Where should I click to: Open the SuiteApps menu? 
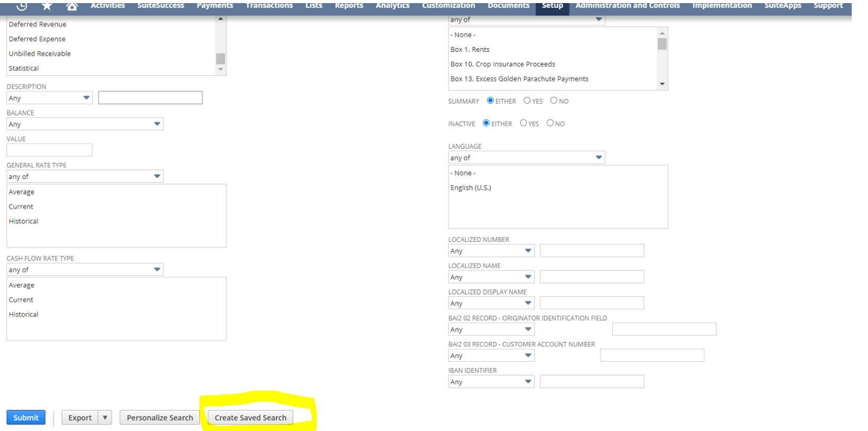(782, 5)
